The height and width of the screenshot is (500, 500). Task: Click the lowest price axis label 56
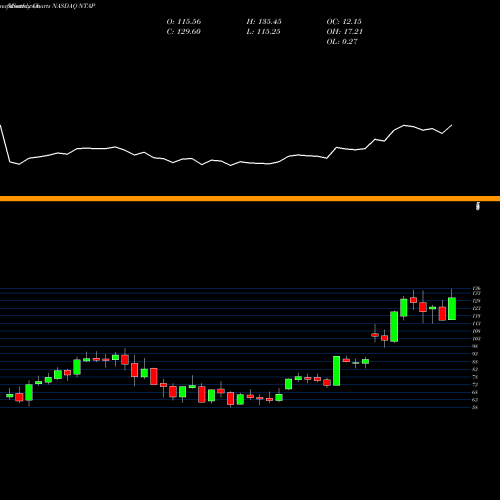[475, 407]
